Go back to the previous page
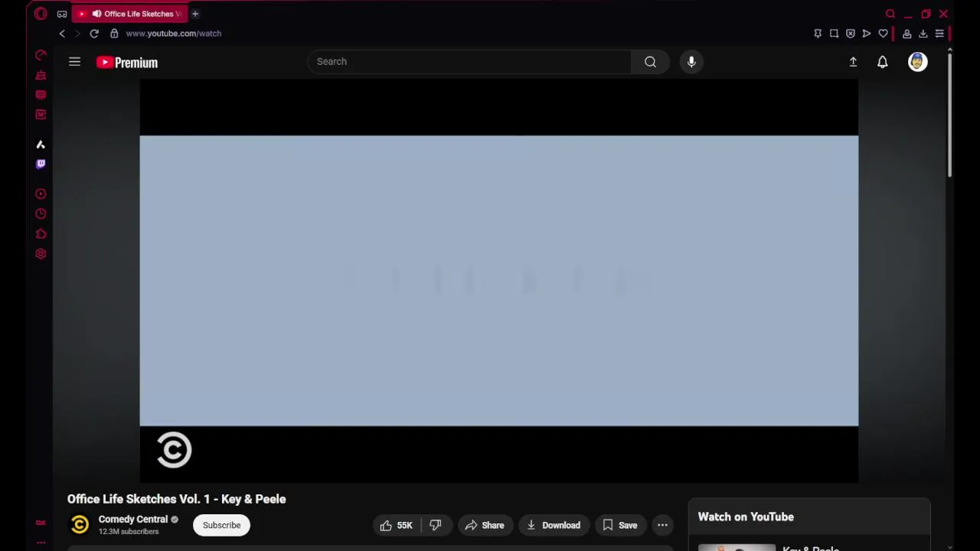The image size is (980, 551). pos(62,34)
